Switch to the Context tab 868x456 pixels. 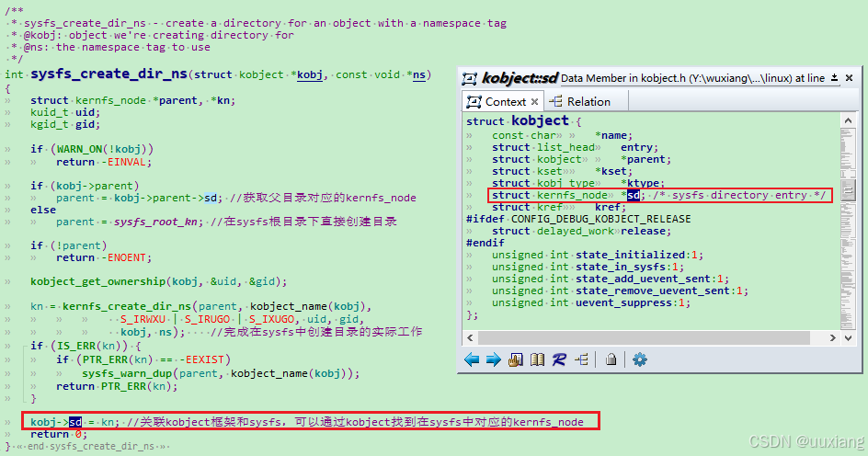tap(501, 102)
